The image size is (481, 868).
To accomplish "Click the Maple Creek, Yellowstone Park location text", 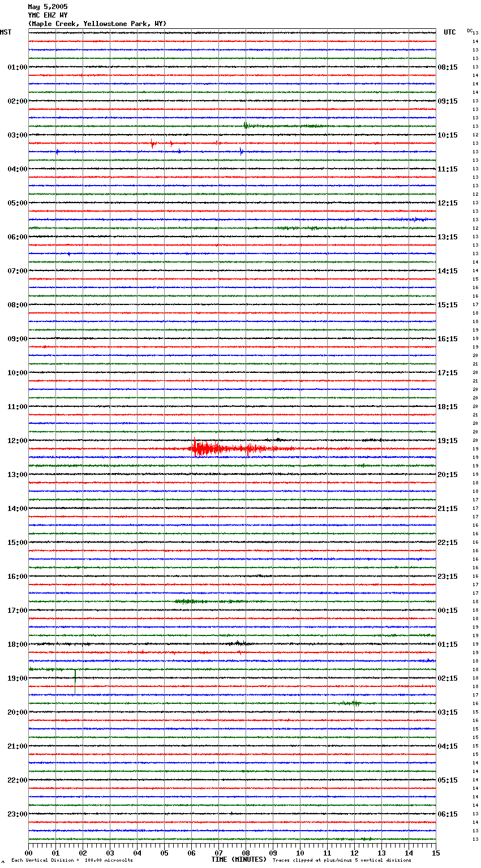I will pyautogui.click(x=97, y=24).
